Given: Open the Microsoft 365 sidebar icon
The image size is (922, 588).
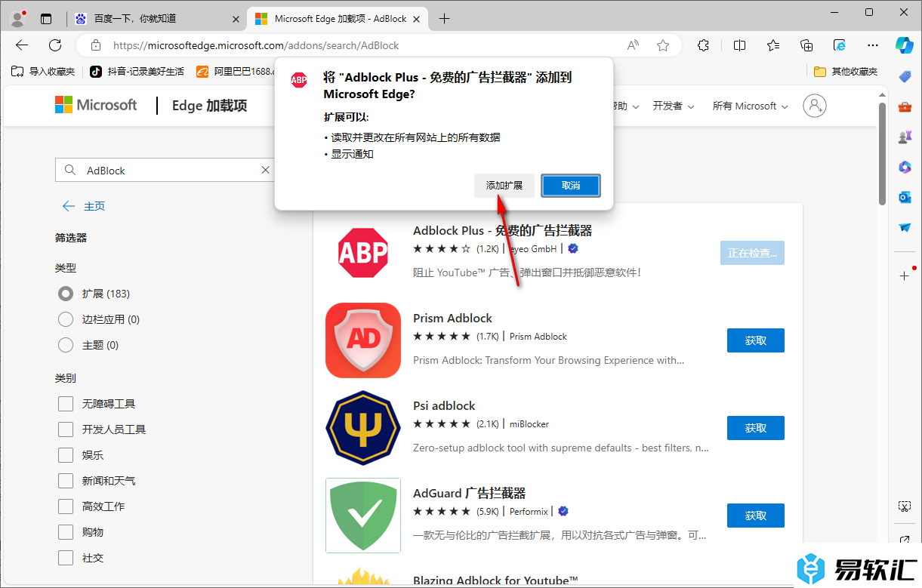Looking at the screenshot, I should [905, 167].
